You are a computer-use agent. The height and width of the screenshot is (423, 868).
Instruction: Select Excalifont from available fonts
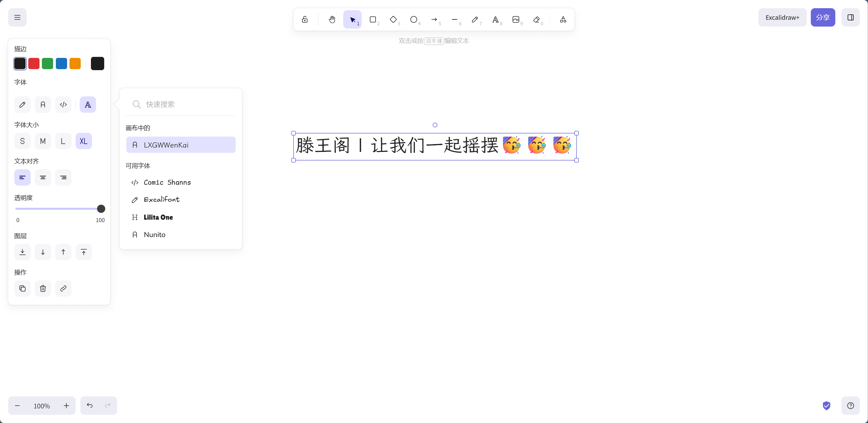pyautogui.click(x=161, y=200)
